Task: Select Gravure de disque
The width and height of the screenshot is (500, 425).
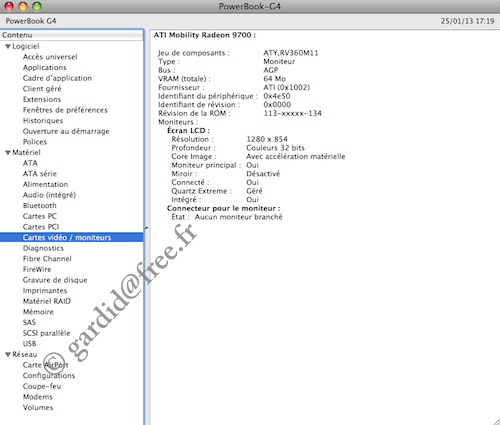Action: (55, 280)
